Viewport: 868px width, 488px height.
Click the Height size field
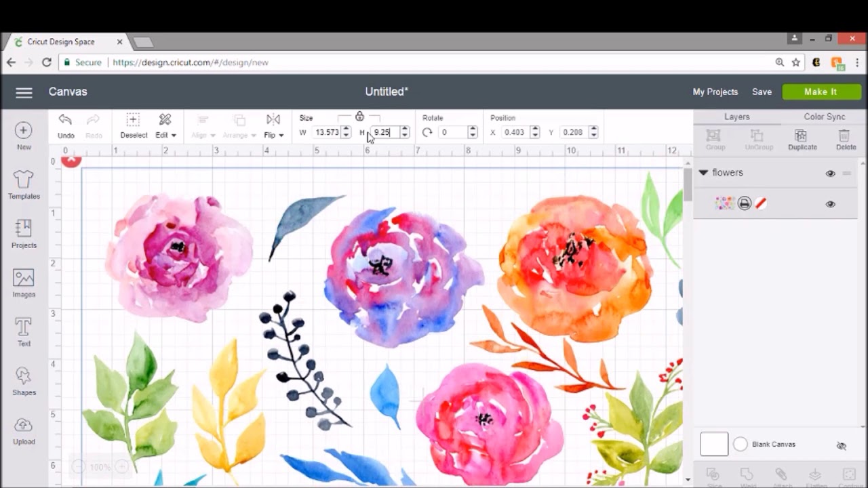point(385,132)
